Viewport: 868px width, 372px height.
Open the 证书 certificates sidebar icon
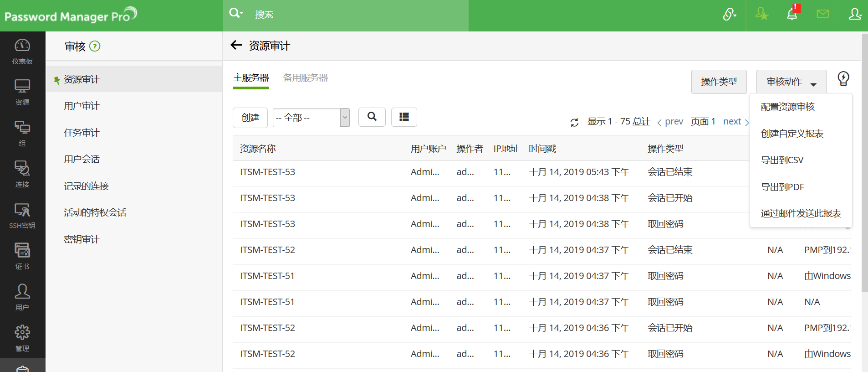click(22, 256)
